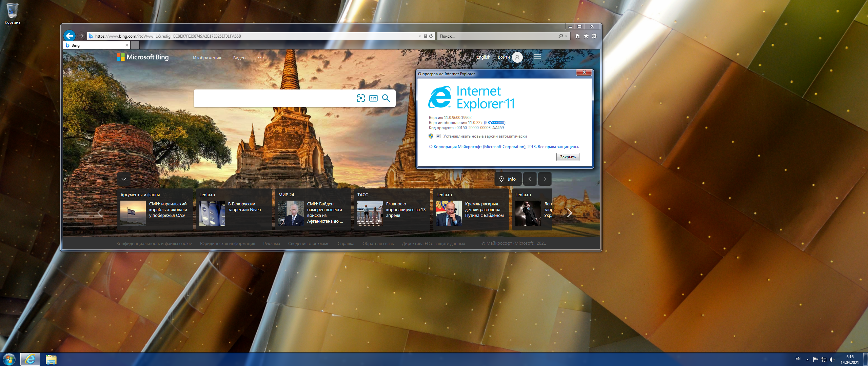
Task: Show previous background image arrow
Action: pos(530,179)
